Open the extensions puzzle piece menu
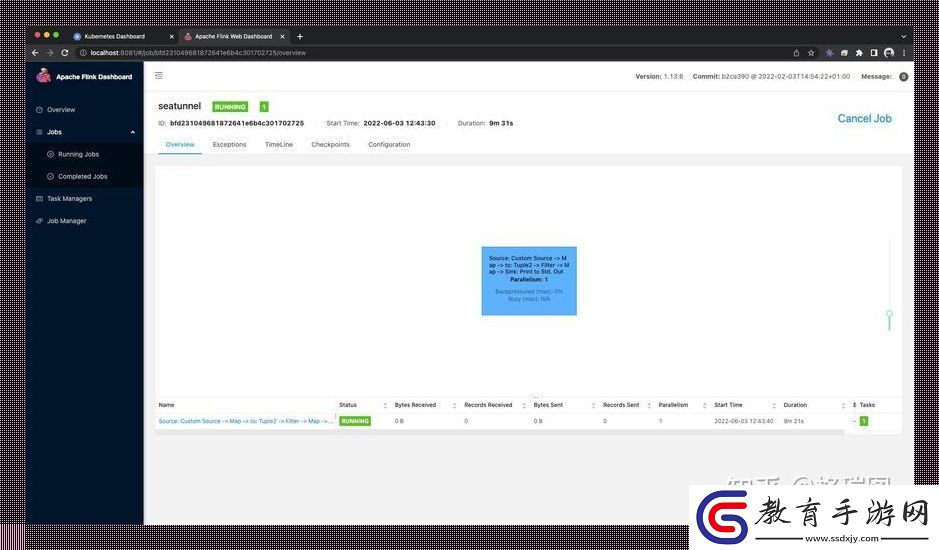Screen dimensions: 939x550 click(x=859, y=53)
